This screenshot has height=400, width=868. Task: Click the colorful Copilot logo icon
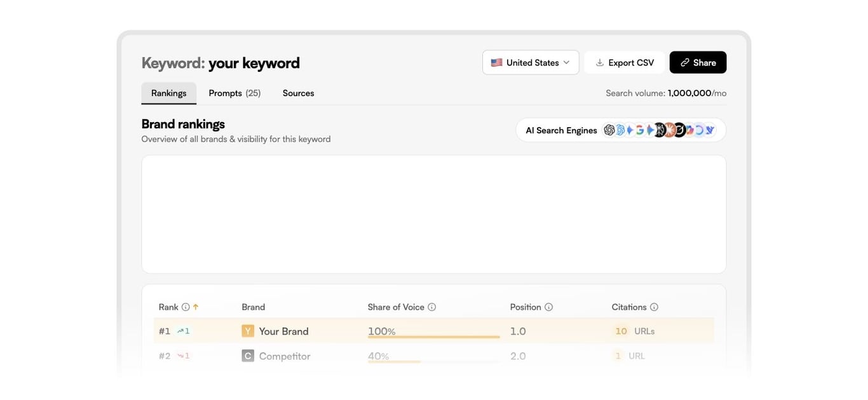pyautogui.click(x=689, y=130)
